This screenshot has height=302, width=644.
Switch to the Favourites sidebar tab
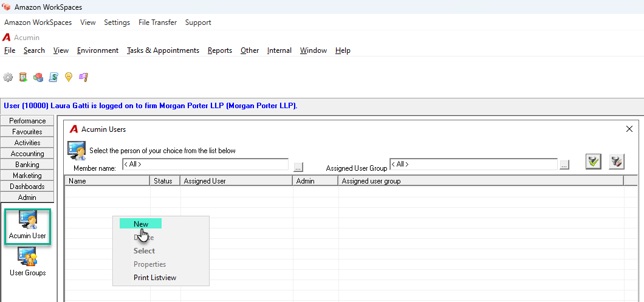[x=27, y=132]
